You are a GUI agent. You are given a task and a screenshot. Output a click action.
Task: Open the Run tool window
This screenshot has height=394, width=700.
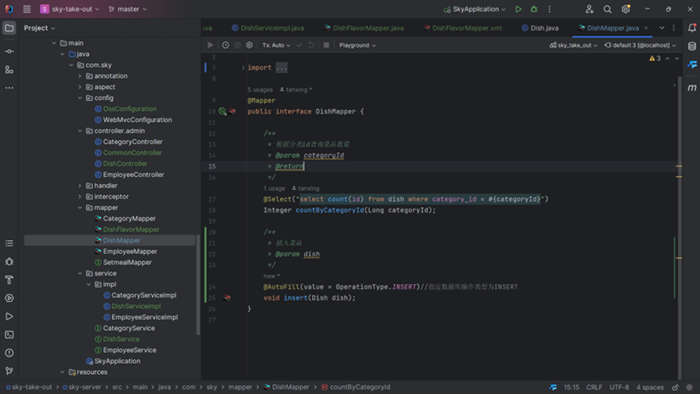coord(9,316)
